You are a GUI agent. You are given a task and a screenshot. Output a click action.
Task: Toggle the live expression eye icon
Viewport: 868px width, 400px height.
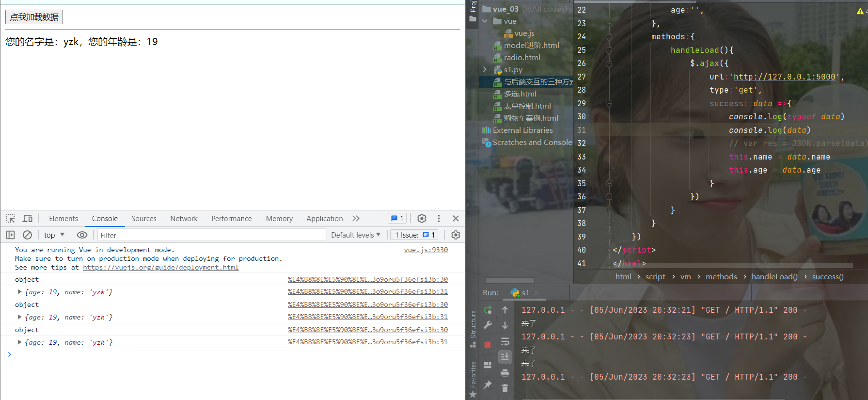pyautogui.click(x=82, y=235)
